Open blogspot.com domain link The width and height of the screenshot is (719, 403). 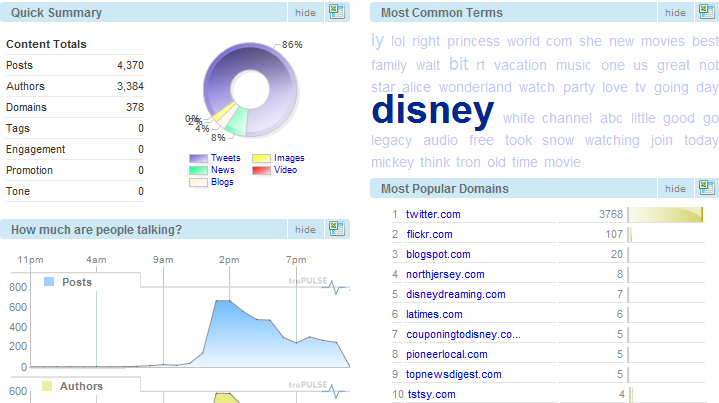click(x=438, y=254)
